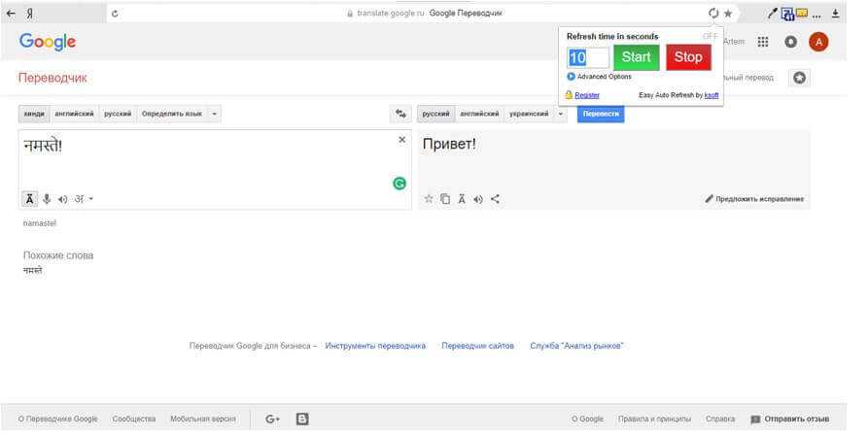Click the blue Перевести button
Viewport: 868px width, 436px height.
coord(601,114)
